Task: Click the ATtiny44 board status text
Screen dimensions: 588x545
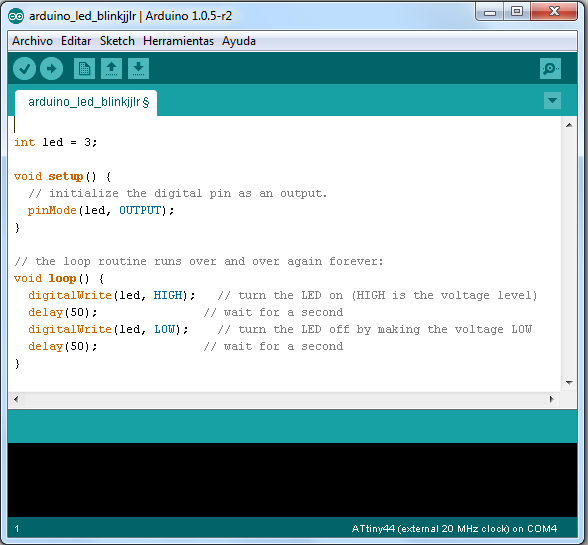Action: point(454,528)
